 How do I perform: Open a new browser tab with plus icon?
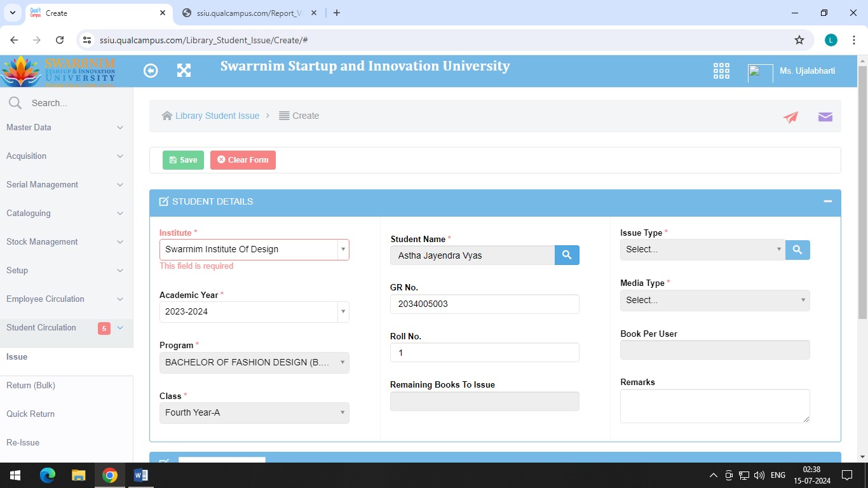point(337,13)
